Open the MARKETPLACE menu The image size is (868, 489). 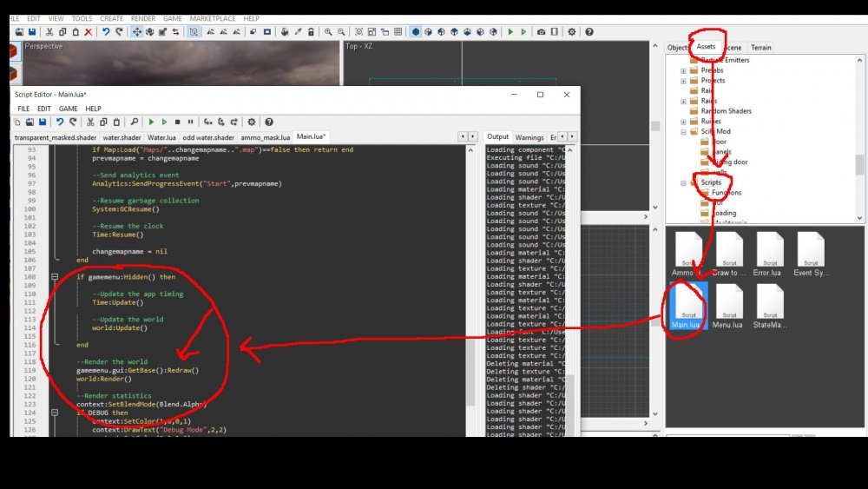click(x=212, y=18)
